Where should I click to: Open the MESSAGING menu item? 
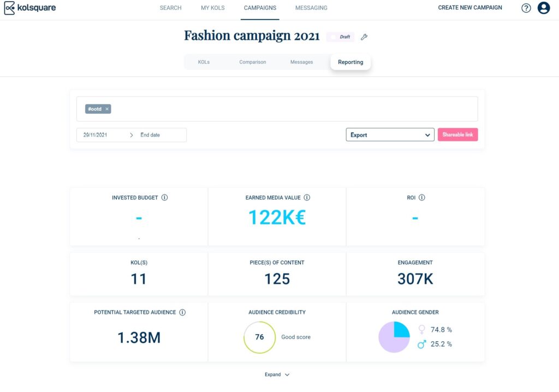point(311,8)
